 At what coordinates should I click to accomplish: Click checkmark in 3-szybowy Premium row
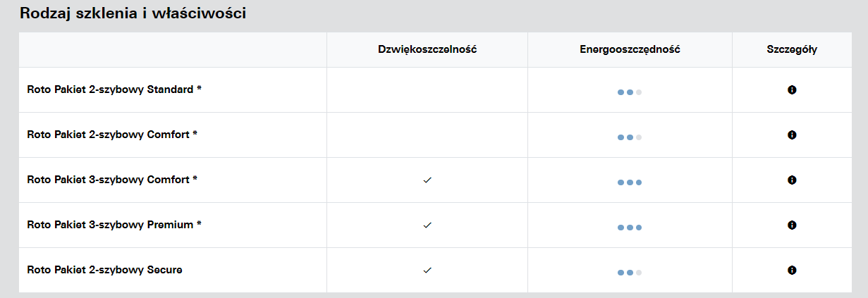[x=427, y=225]
